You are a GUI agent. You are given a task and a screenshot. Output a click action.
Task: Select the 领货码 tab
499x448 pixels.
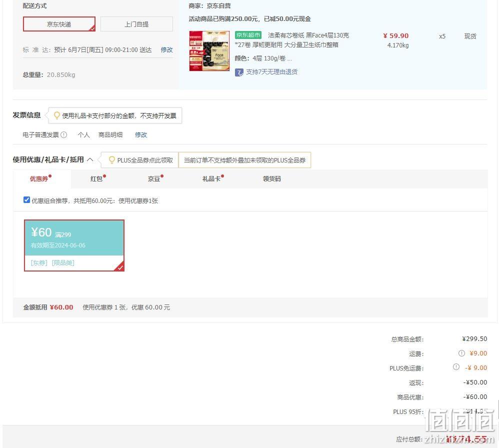[272, 178]
